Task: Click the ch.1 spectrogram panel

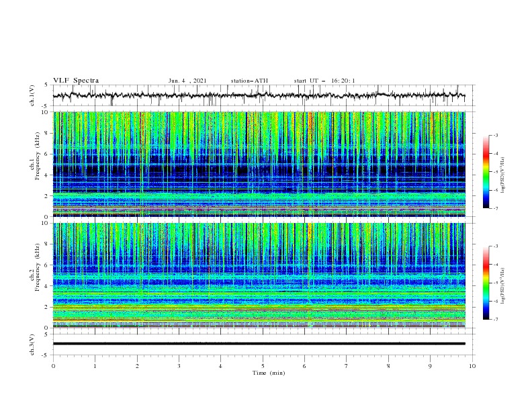Action: pyautogui.click(x=259, y=164)
